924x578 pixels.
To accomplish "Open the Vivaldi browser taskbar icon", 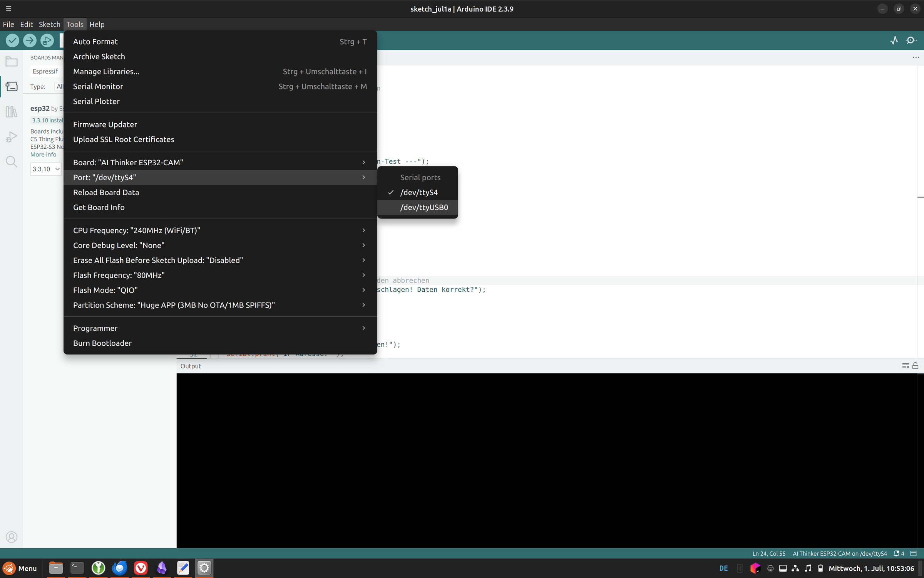I will (x=141, y=568).
